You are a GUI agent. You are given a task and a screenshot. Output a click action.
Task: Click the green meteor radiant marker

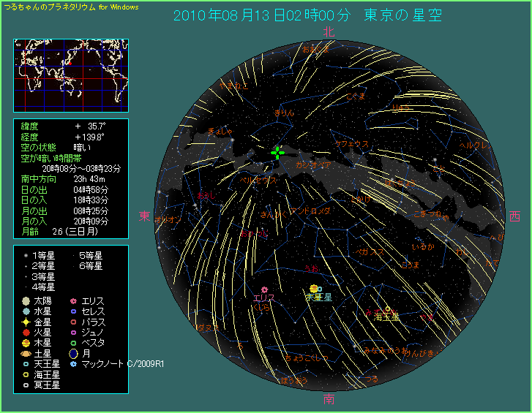[277, 151]
